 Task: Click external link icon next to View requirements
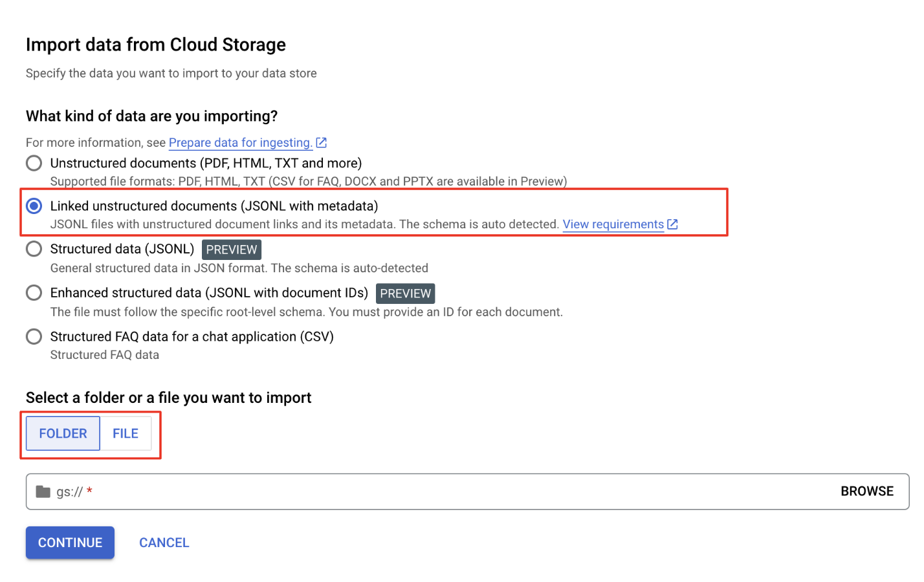pos(673,224)
